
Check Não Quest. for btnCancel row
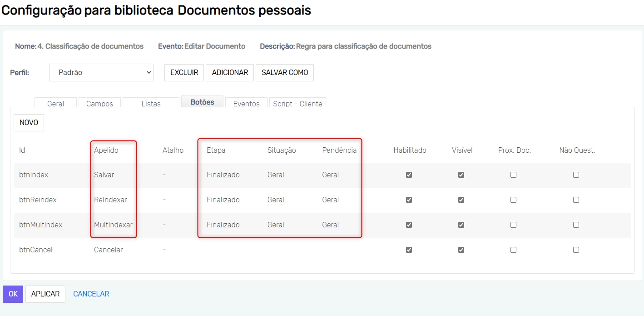(x=576, y=250)
